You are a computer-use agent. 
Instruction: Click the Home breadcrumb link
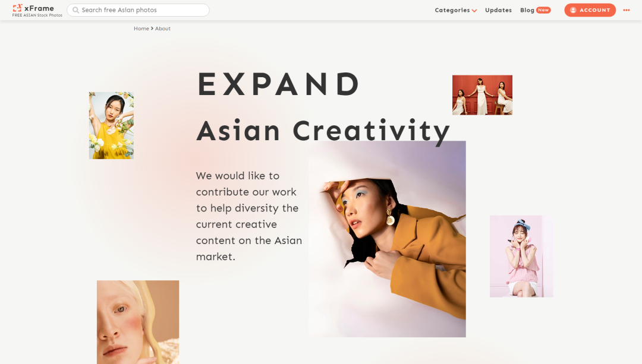[141, 29]
